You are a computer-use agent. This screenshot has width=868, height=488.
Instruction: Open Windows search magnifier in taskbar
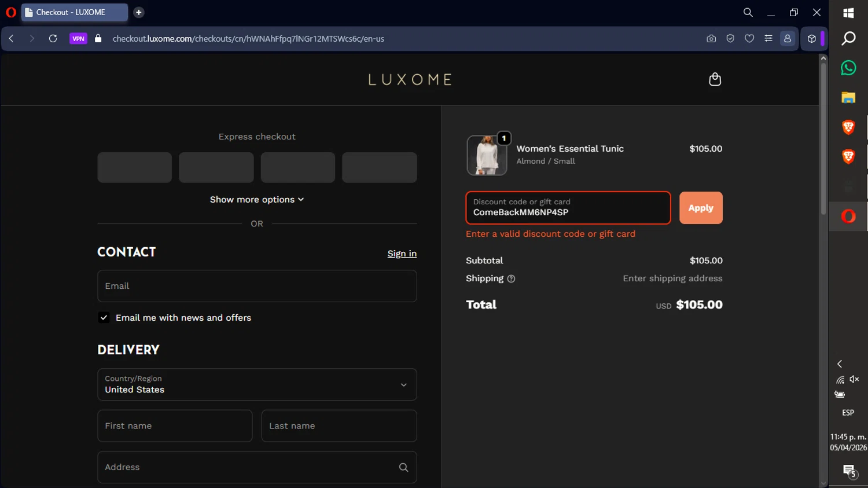point(848,39)
